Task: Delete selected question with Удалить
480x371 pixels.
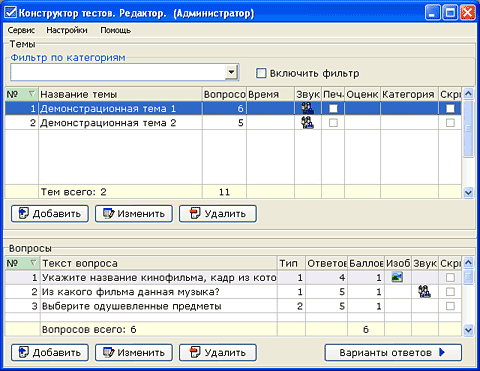Action: (218, 353)
